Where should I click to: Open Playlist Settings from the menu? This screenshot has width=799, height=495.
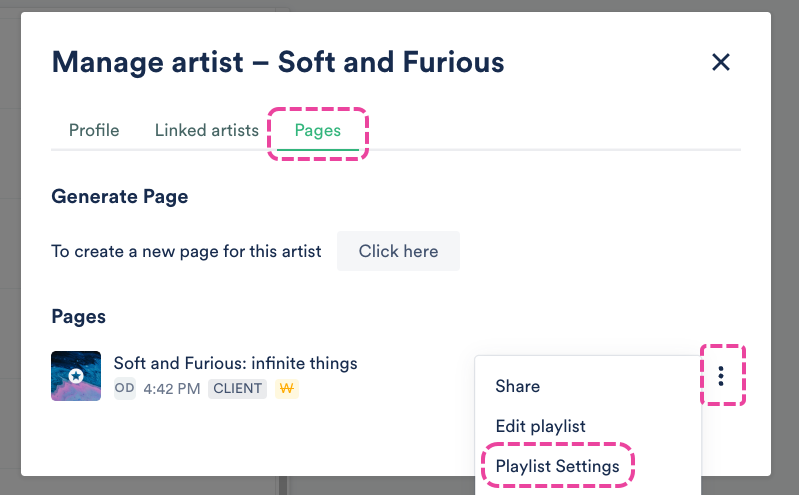click(x=558, y=466)
